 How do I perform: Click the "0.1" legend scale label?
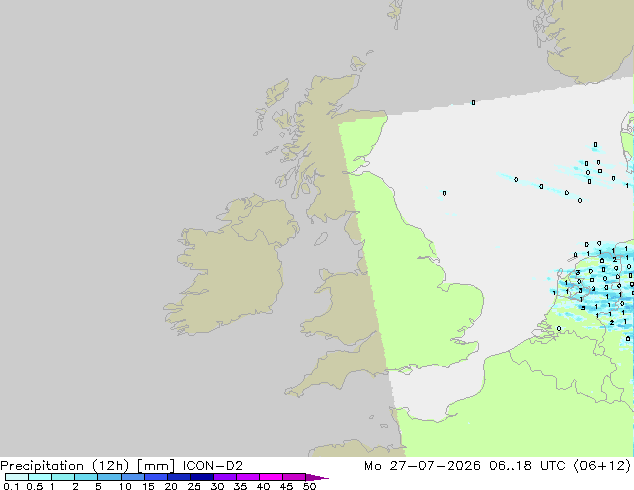(x=11, y=486)
